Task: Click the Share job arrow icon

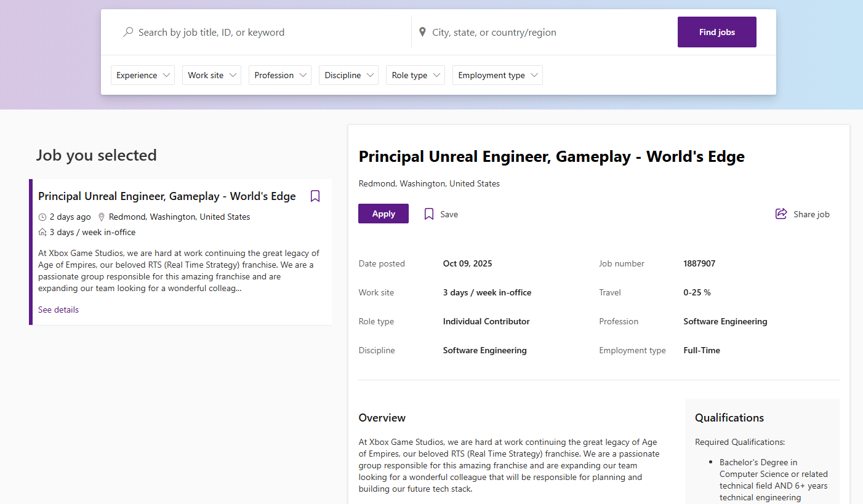Action: coord(781,214)
